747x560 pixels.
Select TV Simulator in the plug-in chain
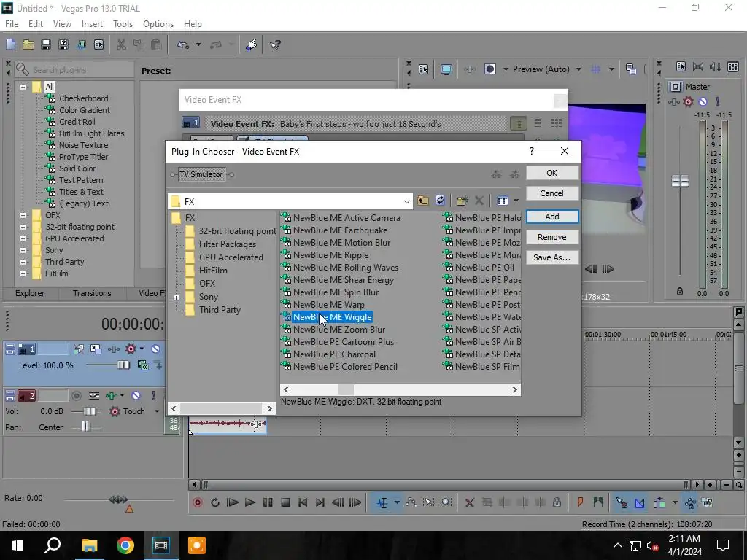click(x=201, y=175)
